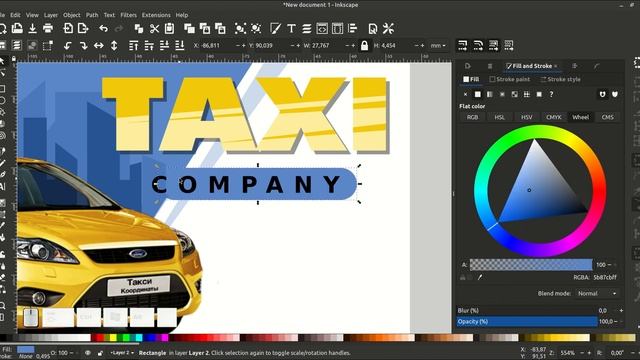Click the Export file icon
Viewport: 640px width, 360px height.
pyautogui.click(x=83, y=28)
